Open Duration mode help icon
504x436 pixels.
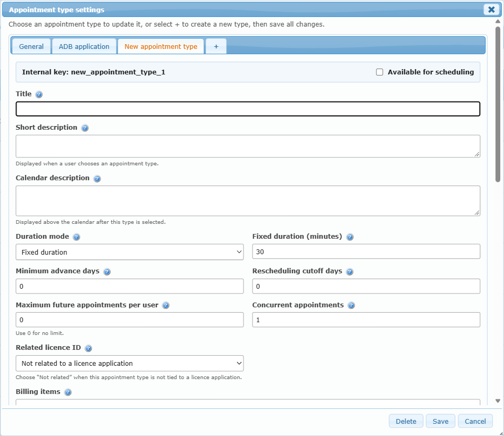(77, 237)
